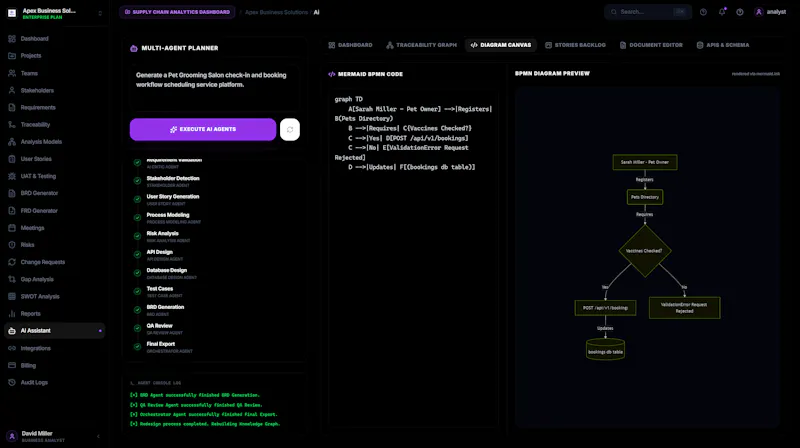Image resolution: width=800 pixels, height=448 pixels.
Task: Click the Test Cases check mark
Action: (137, 291)
